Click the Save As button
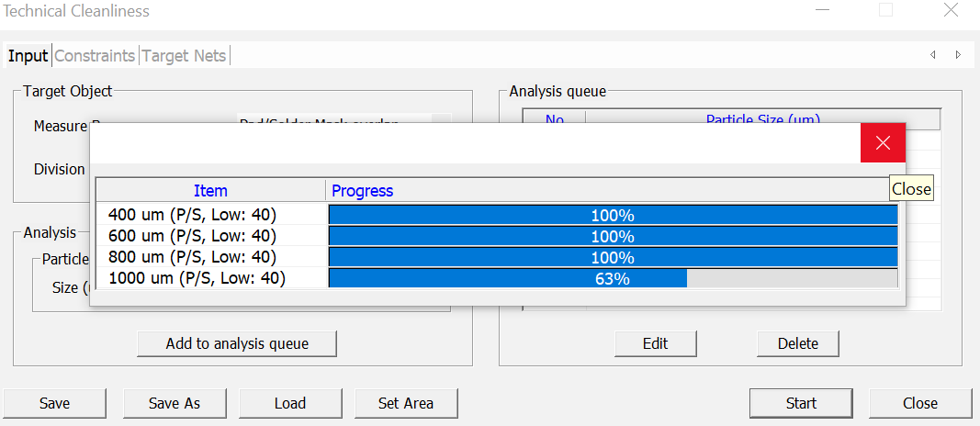The width and height of the screenshot is (980, 426). click(175, 403)
